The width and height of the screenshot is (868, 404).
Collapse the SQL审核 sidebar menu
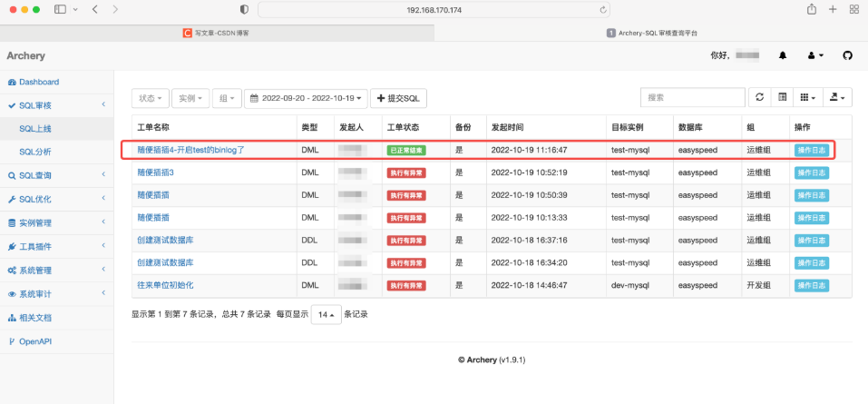[56, 105]
